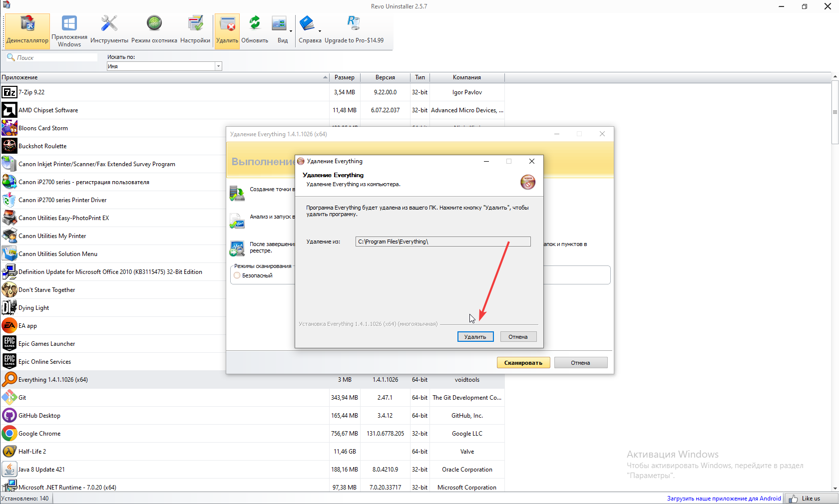Click the Сканировать button
The height and width of the screenshot is (504, 839).
[523, 363]
